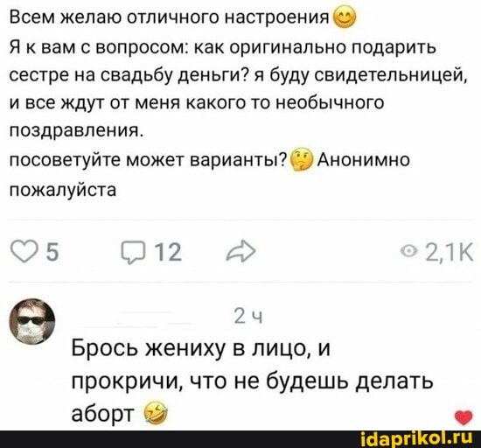Open the commenter's masked avatar
This screenshot has height=448, width=481.
point(32,320)
